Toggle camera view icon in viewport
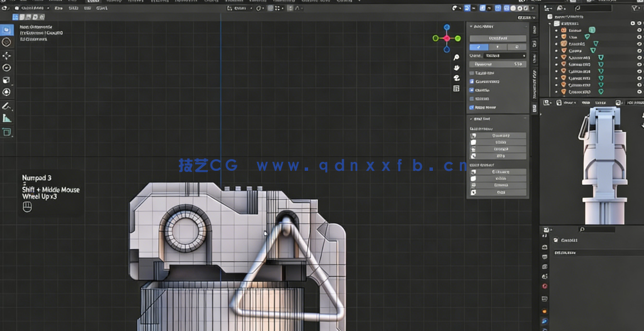The height and width of the screenshot is (331, 644). (x=456, y=78)
